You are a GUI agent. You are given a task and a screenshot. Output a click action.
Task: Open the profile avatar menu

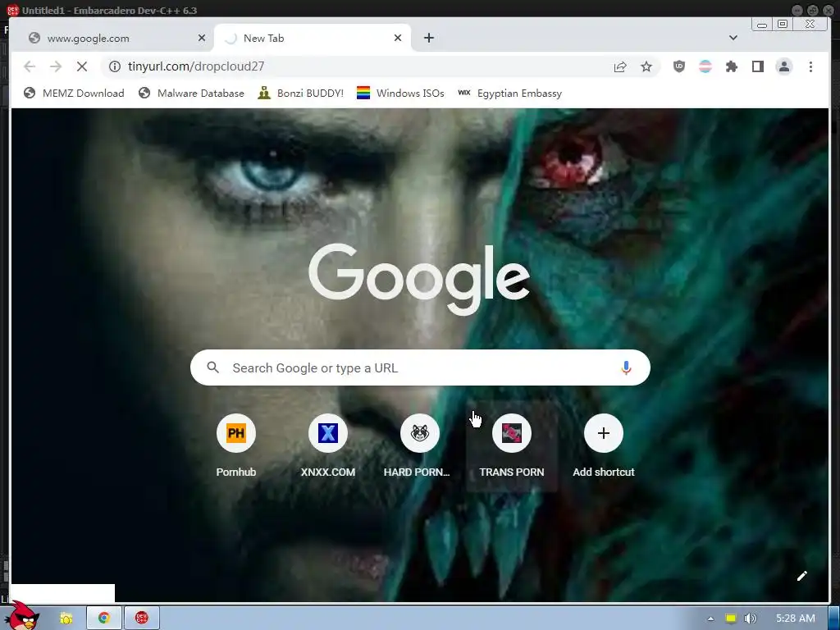(783, 66)
